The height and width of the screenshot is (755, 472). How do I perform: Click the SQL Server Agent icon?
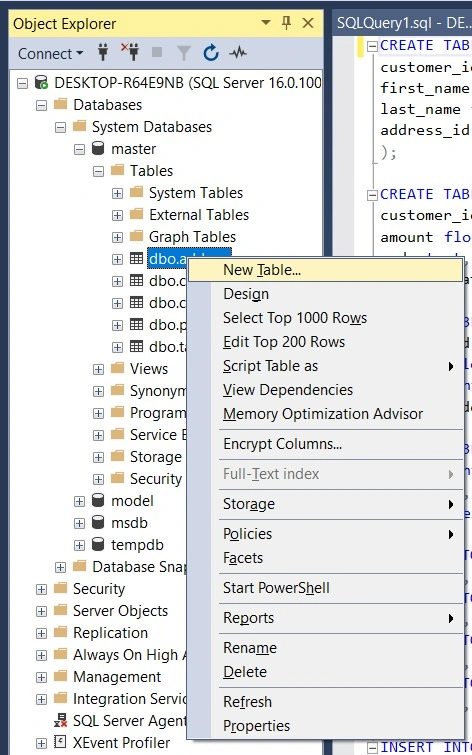click(60, 721)
